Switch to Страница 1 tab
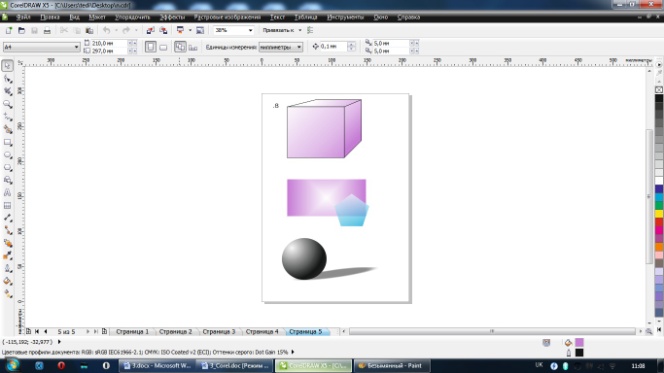 tap(133, 332)
